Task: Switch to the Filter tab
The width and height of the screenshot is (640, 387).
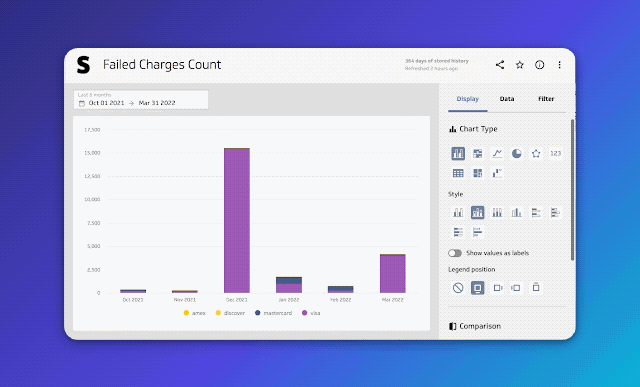Action: [546, 99]
